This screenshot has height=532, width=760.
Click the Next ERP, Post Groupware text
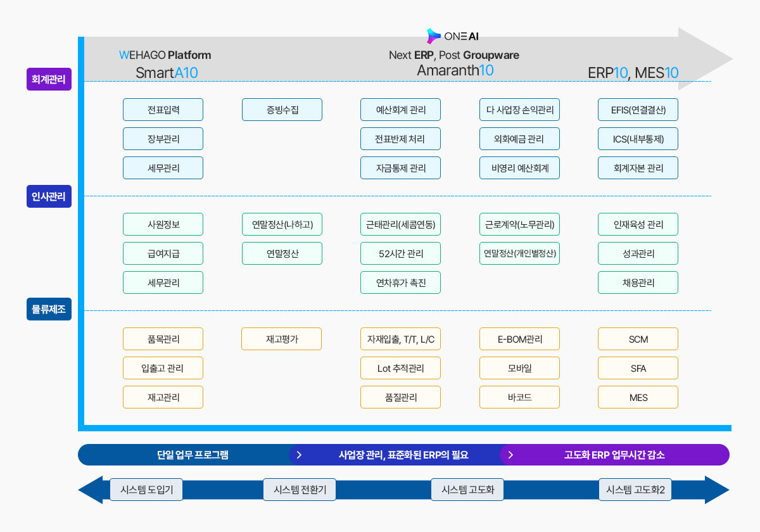[x=454, y=55]
